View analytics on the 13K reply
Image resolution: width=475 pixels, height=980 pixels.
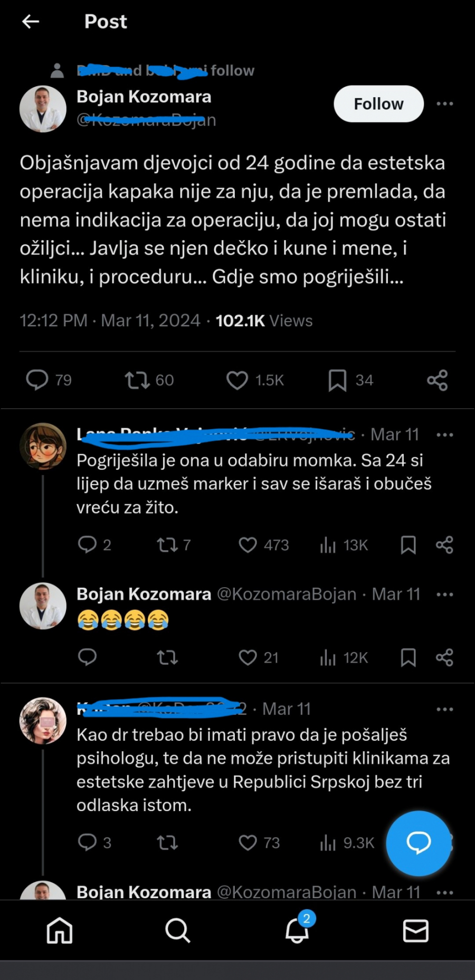click(x=328, y=545)
